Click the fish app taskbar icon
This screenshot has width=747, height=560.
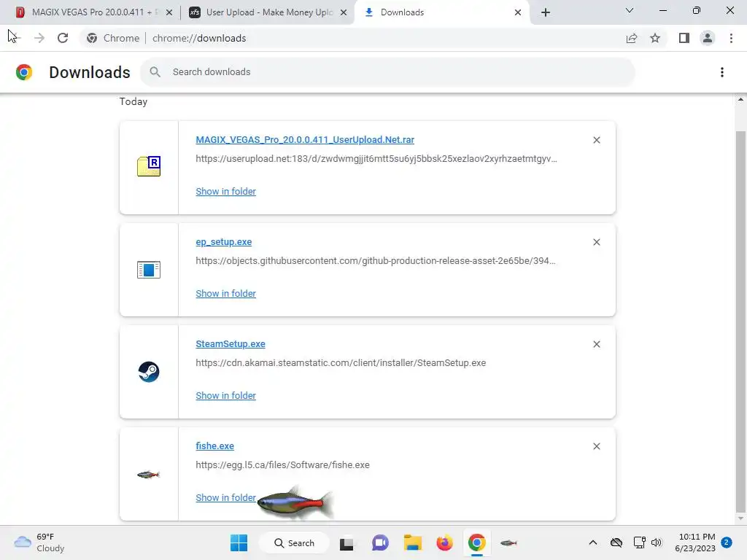[508, 542]
